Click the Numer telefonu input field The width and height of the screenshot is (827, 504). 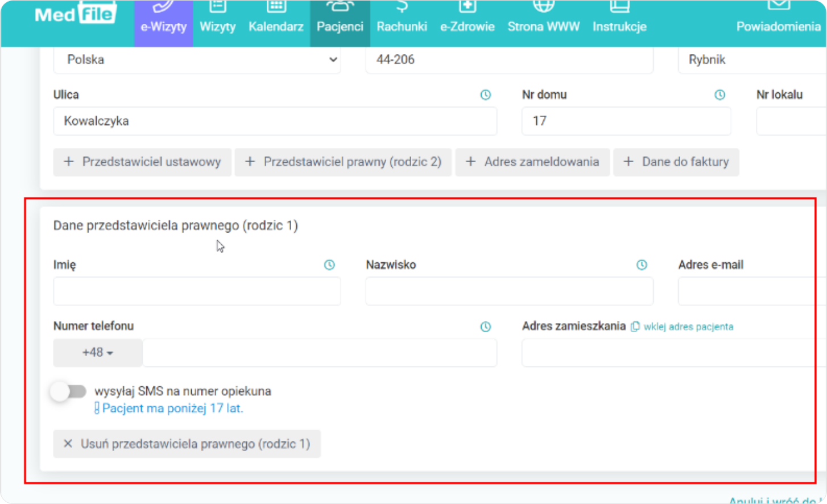click(320, 353)
